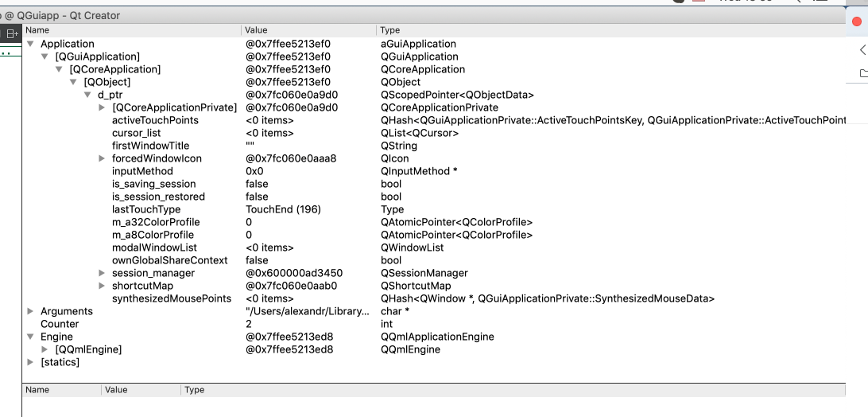Collapse the d_ptr node
Image resolution: width=868 pixels, height=417 pixels.
pyautogui.click(x=87, y=95)
